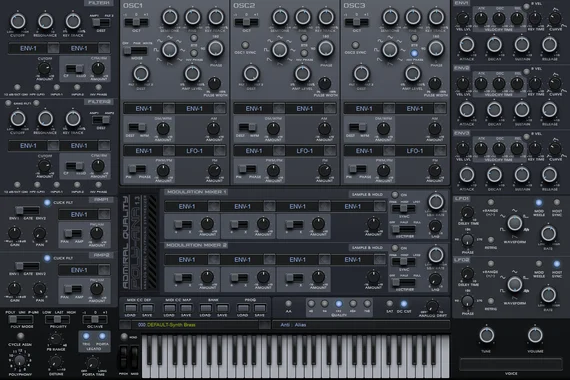Toggle the LFO1 Retrig LED

click(x=491, y=240)
